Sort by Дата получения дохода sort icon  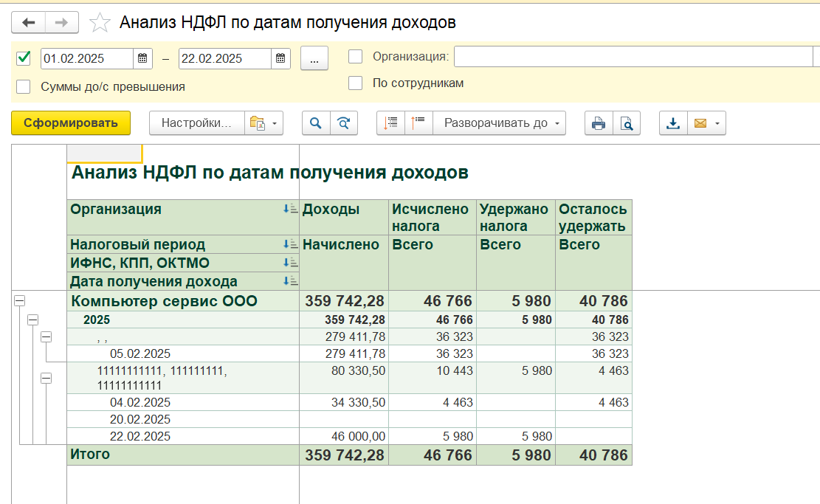(290, 280)
